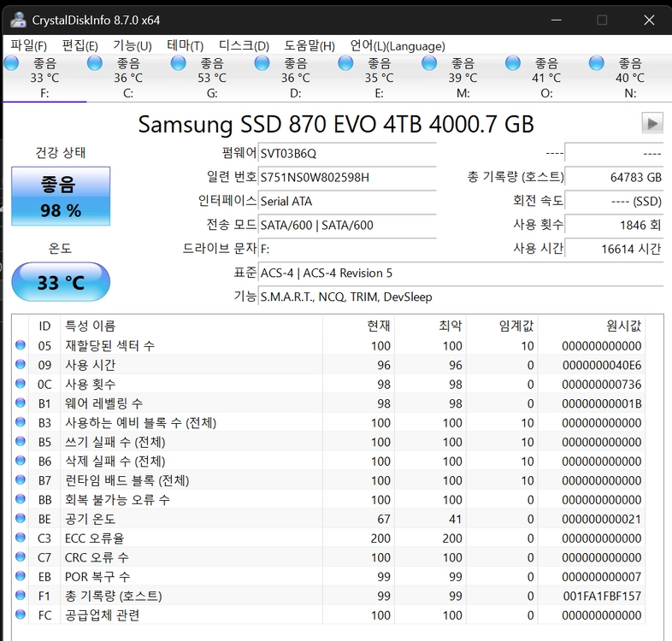Click the ID column header
Screen dimensions: 672x641
point(44,326)
